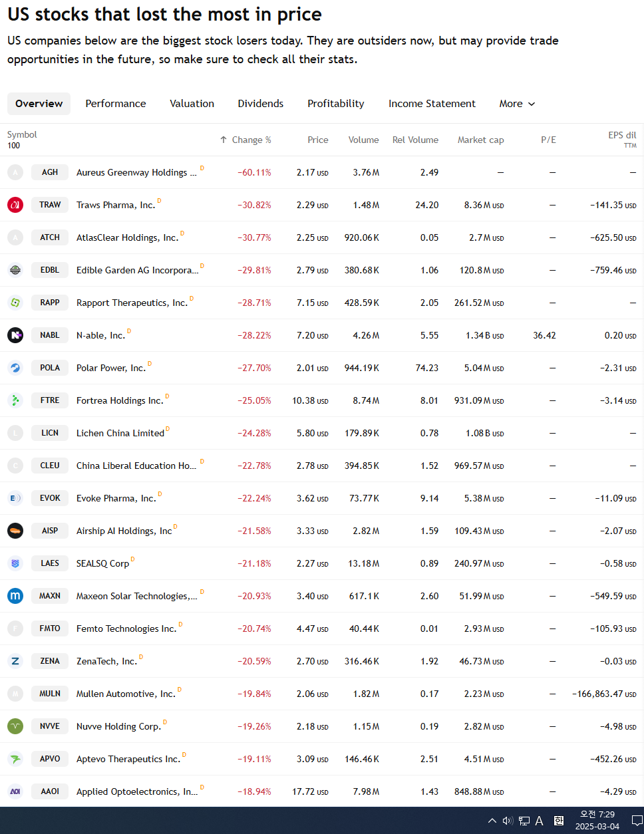Click the Lichen China placeholder logo icon
The height and width of the screenshot is (834, 644).
point(15,433)
